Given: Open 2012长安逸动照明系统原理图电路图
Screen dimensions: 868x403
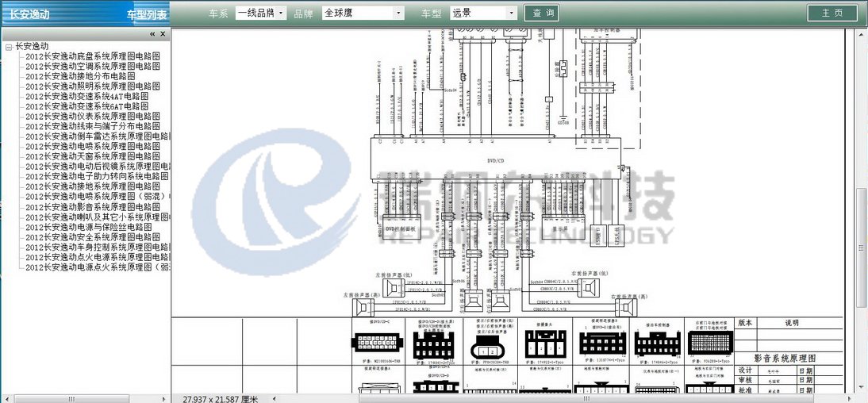Looking at the screenshot, I should (x=92, y=86).
